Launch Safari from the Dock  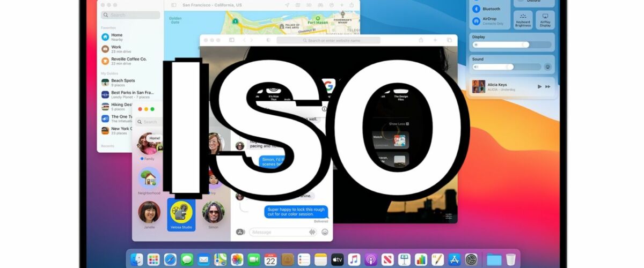point(170,260)
